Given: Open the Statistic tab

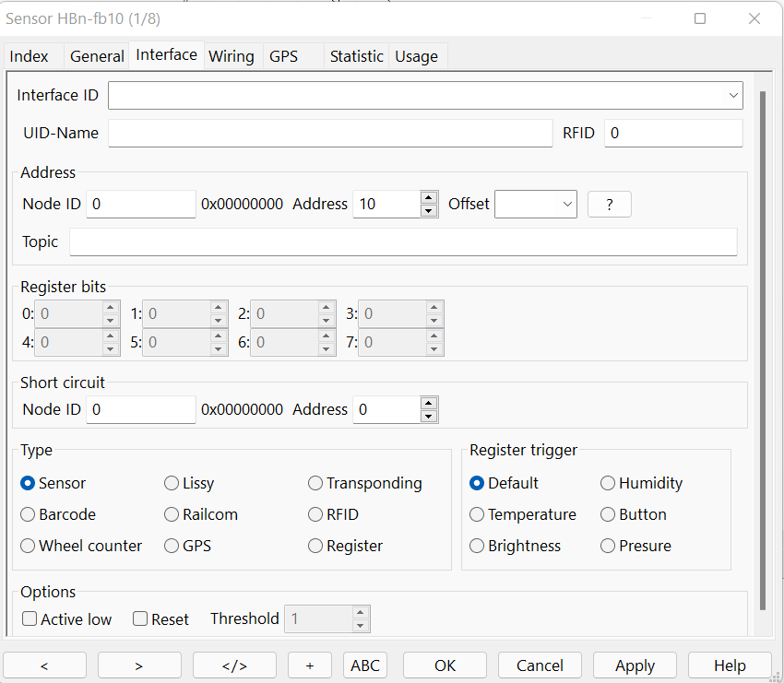Looking at the screenshot, I should pyautogui.click(x=356, y=56).
